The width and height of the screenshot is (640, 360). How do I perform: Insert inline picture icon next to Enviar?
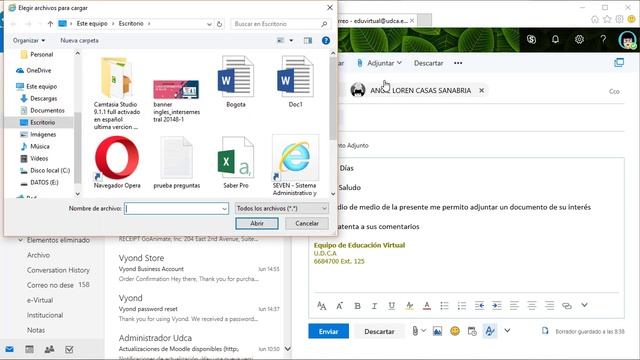437,331
